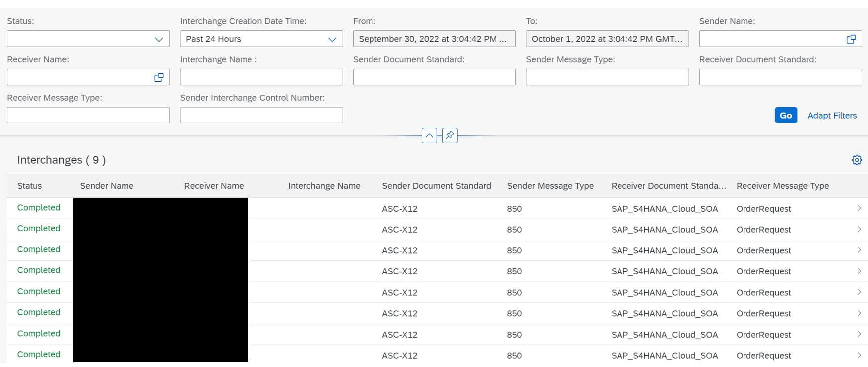Click the Go button

(786, 115)
